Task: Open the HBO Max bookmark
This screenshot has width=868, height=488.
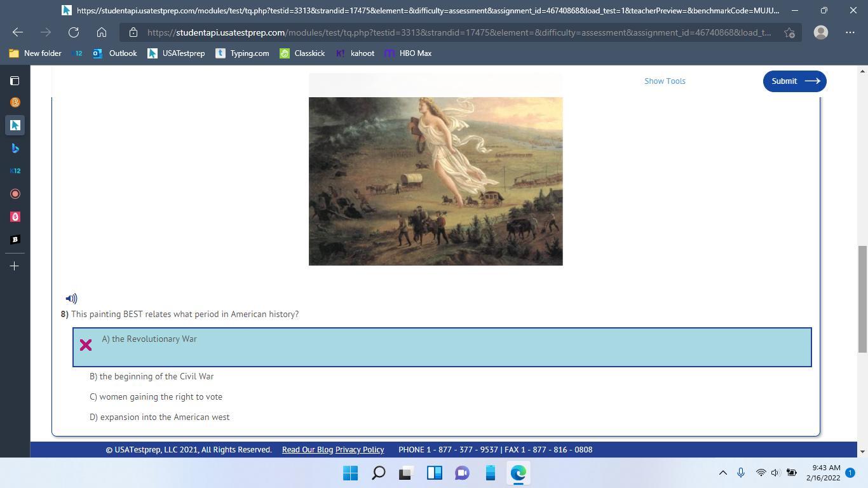Action: (408, 53)
